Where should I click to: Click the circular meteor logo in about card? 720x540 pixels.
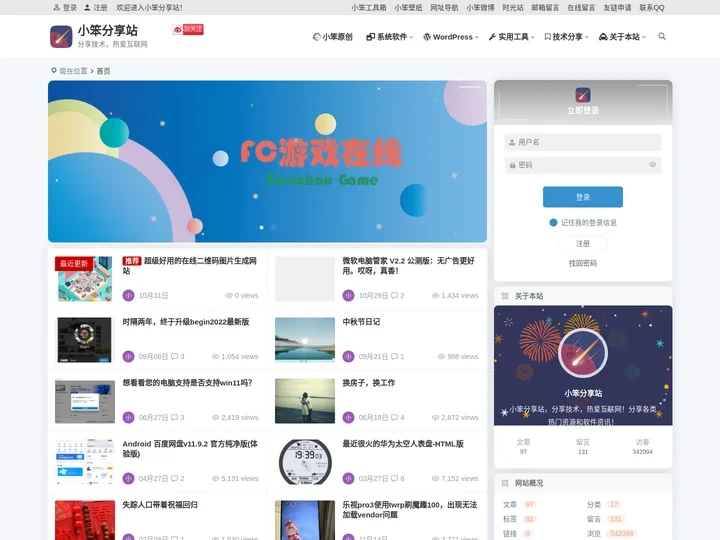(x=583, y=353)
